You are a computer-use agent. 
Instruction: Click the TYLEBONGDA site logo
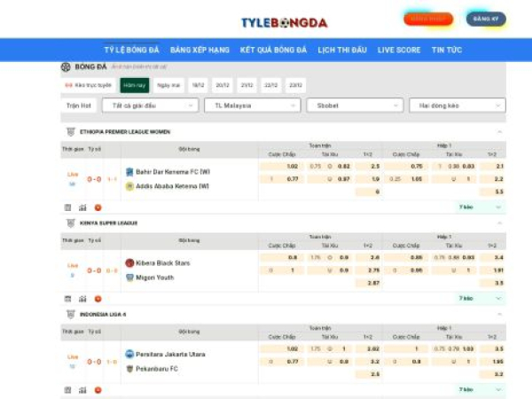coord(284,22)
